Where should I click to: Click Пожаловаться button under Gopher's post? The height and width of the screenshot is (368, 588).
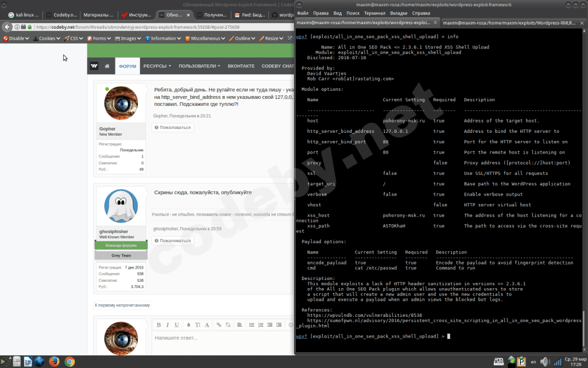click(172, 127)
